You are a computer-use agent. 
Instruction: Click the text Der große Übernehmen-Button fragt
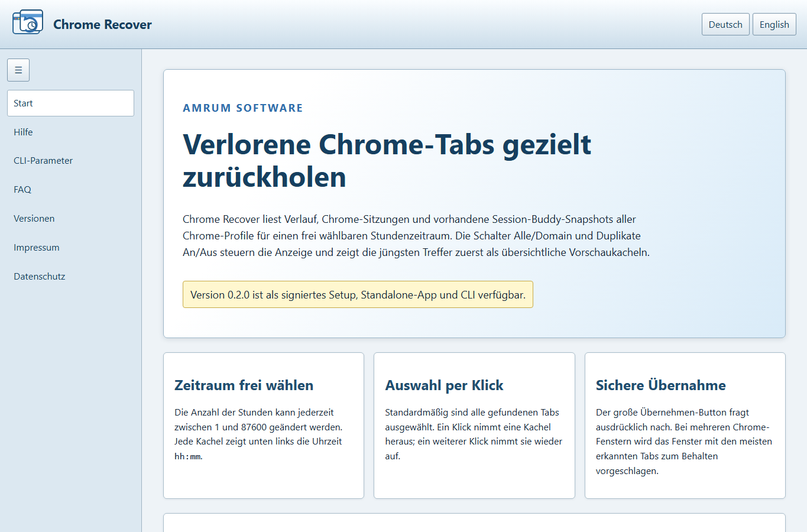pos(672,412)
